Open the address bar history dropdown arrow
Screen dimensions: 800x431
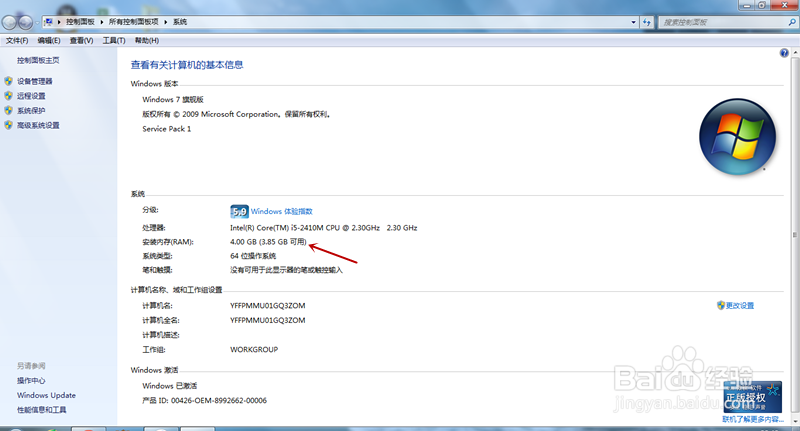coord(634,22)
